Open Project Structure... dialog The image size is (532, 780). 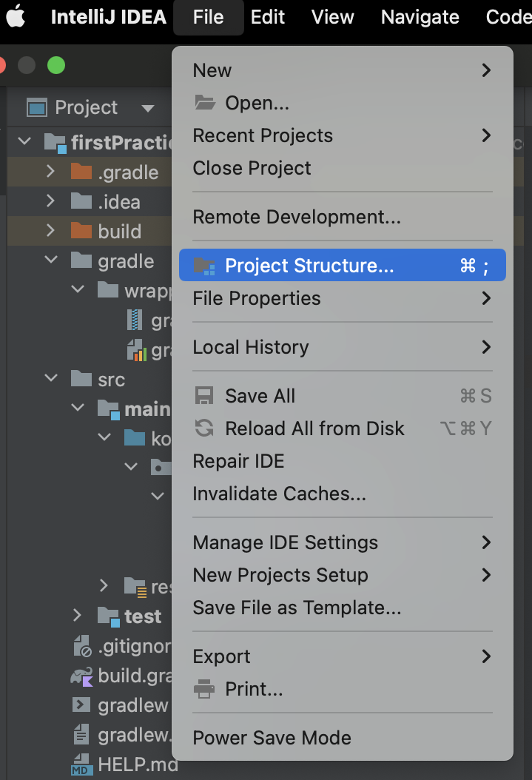(x=342, y=265)
